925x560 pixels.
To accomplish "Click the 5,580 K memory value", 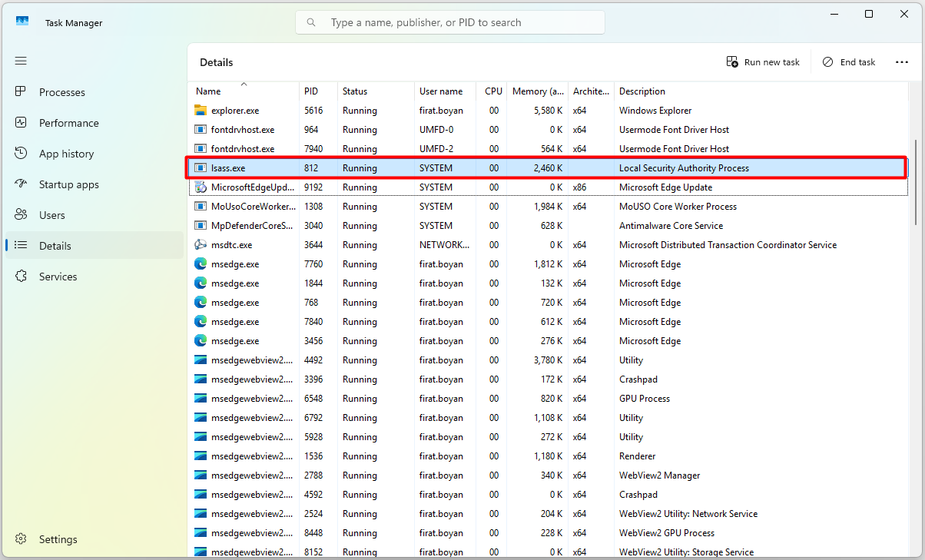I will (x=549, y=111).
